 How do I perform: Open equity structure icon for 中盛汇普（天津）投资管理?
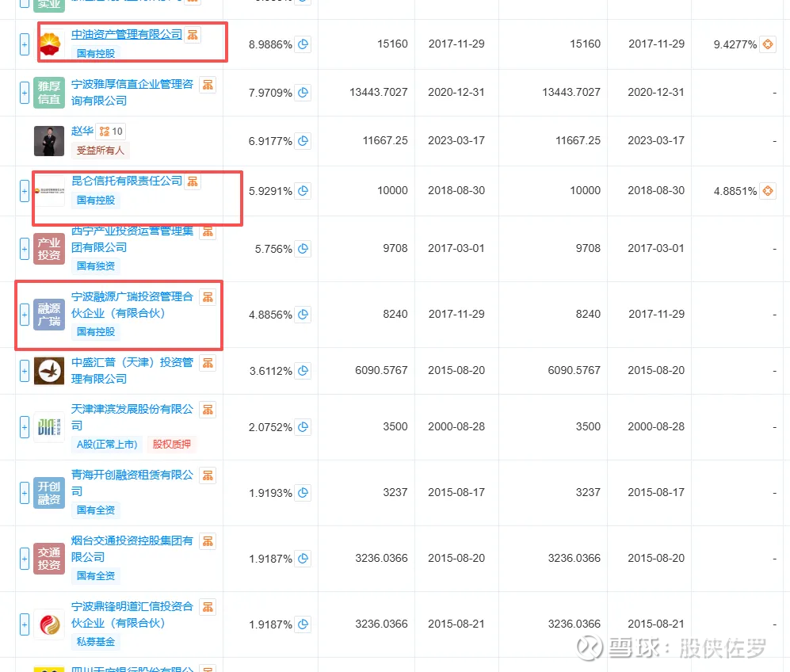(208, 363)
